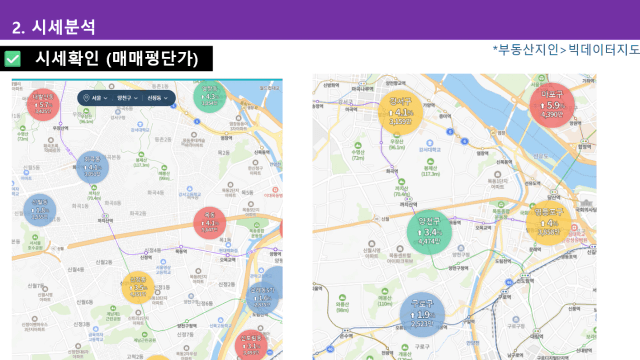The image size is (640, 360).
Task: Open the 신정동 neighborhood dropdown
Action: point(157,98)
